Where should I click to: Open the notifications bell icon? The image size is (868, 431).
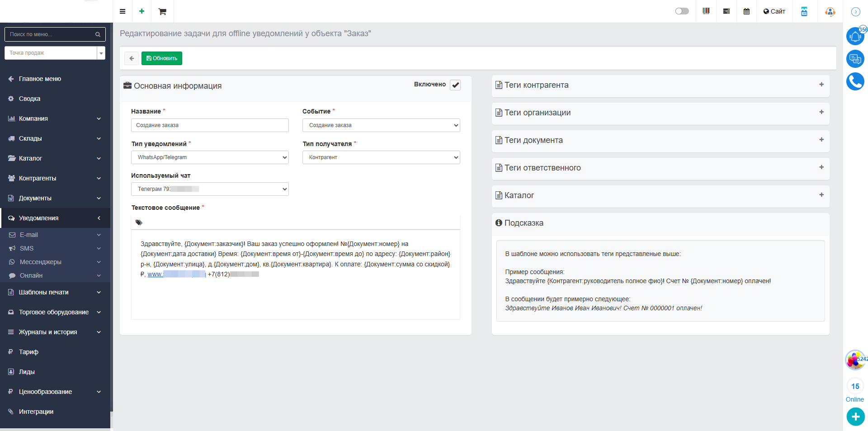(855, 36)
